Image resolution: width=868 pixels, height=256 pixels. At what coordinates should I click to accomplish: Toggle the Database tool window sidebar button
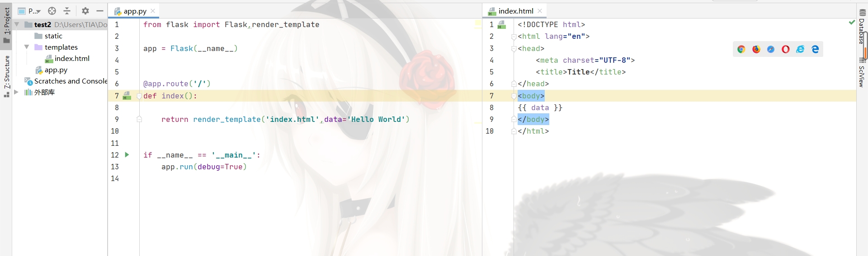(x=862, y=27)
